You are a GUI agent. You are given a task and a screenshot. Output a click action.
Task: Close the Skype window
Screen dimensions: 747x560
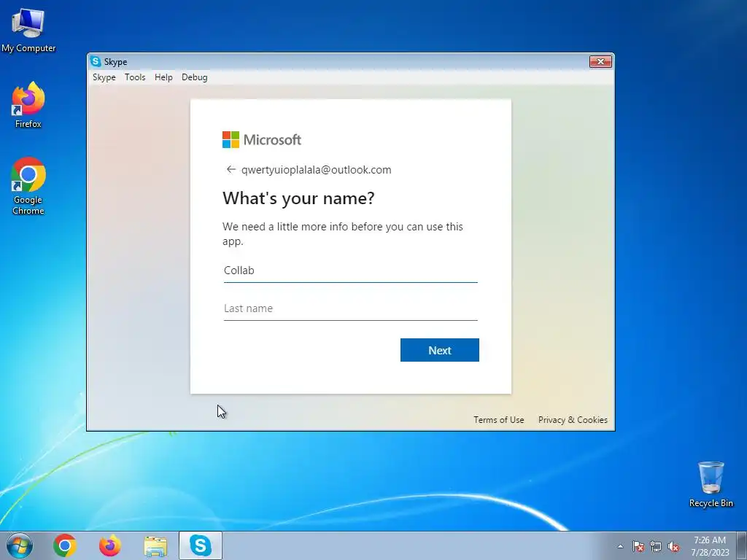pyautogui.click(x=600, y=61)
